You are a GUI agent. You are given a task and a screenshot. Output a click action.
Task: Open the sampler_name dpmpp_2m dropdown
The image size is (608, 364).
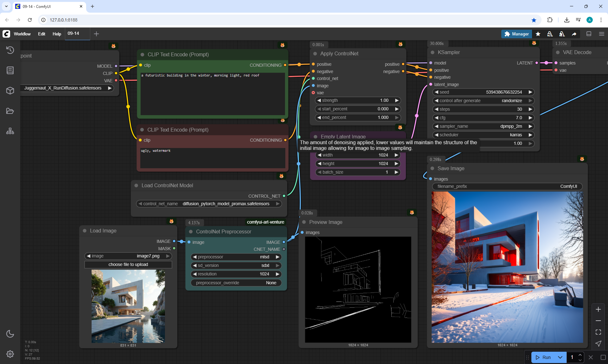tap(483, 126)
